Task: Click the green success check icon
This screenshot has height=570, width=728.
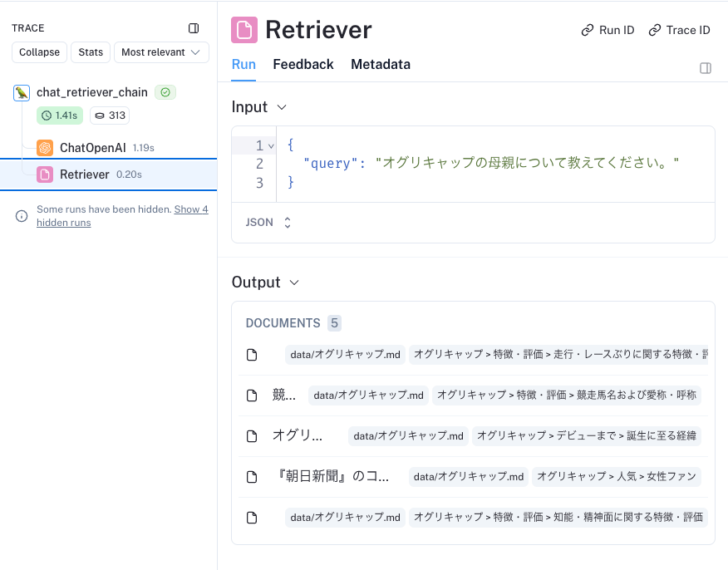Action: pos(165,92)
